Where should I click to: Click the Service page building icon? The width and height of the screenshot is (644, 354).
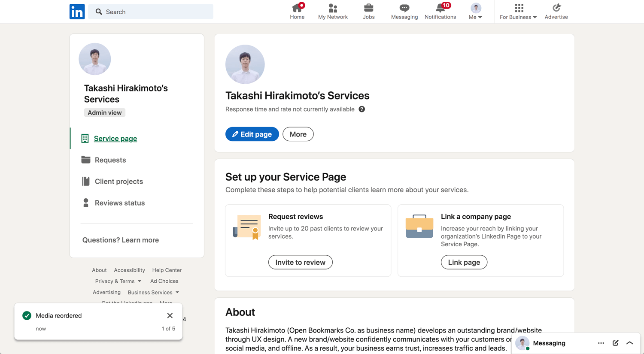pos(85,138)
